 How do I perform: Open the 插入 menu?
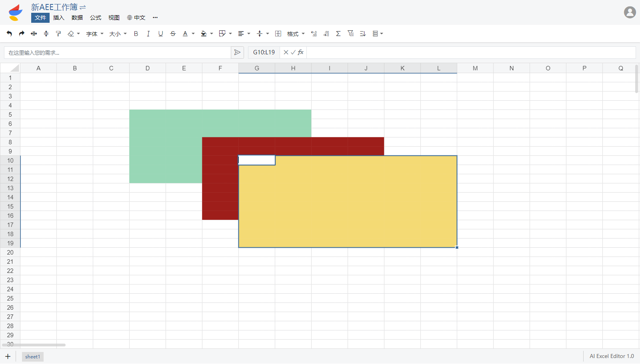point(59,18)
